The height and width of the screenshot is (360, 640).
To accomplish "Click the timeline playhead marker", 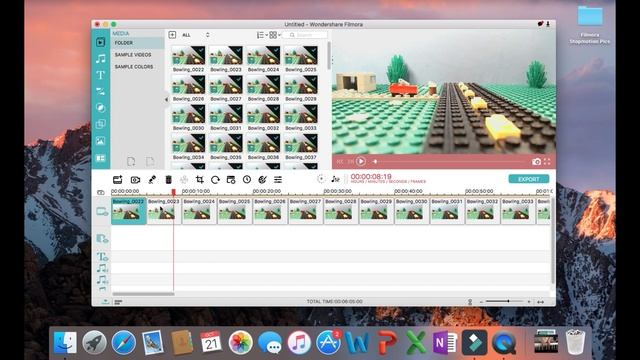I will (x=173, y=192).
